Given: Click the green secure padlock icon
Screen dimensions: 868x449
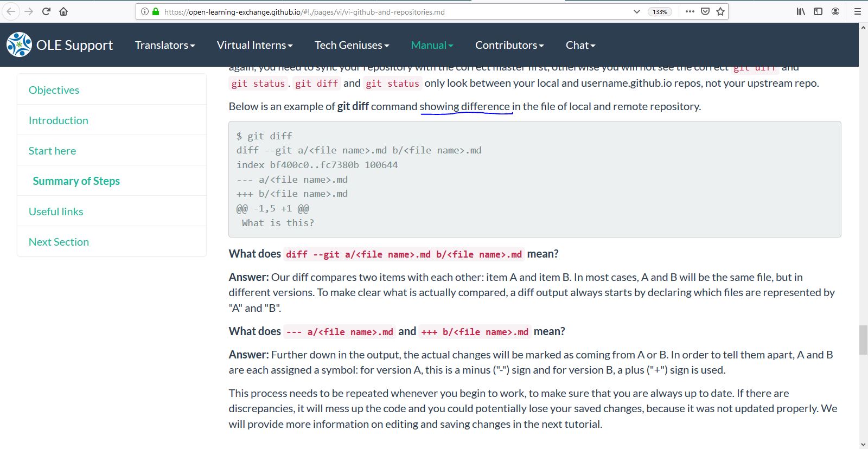Looking at the screenshot, I should 156,11.
